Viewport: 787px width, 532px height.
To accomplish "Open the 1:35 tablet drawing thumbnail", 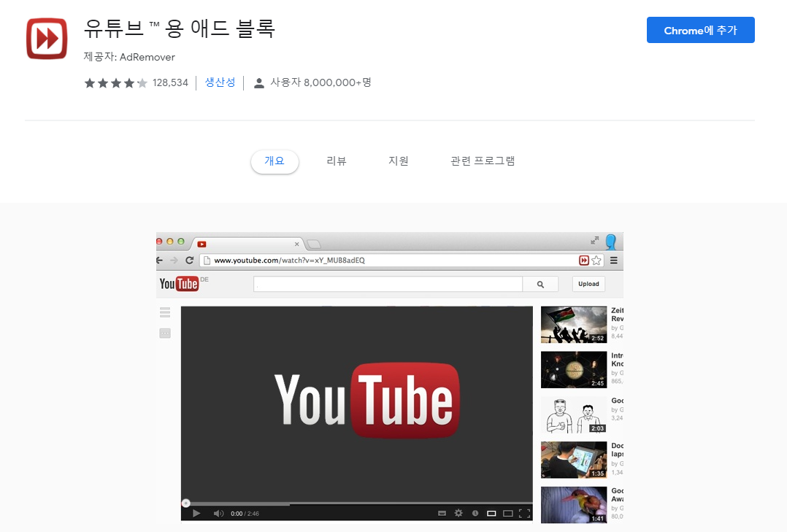I will tap(574, 460).
